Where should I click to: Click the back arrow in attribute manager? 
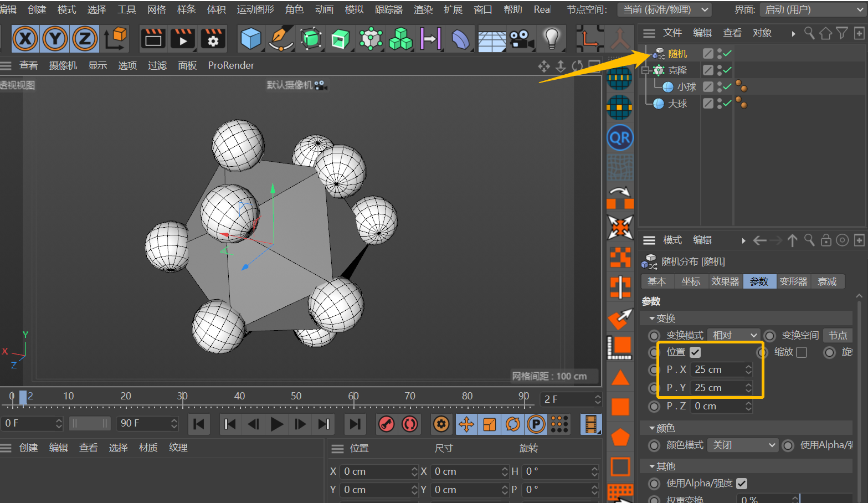760,240
